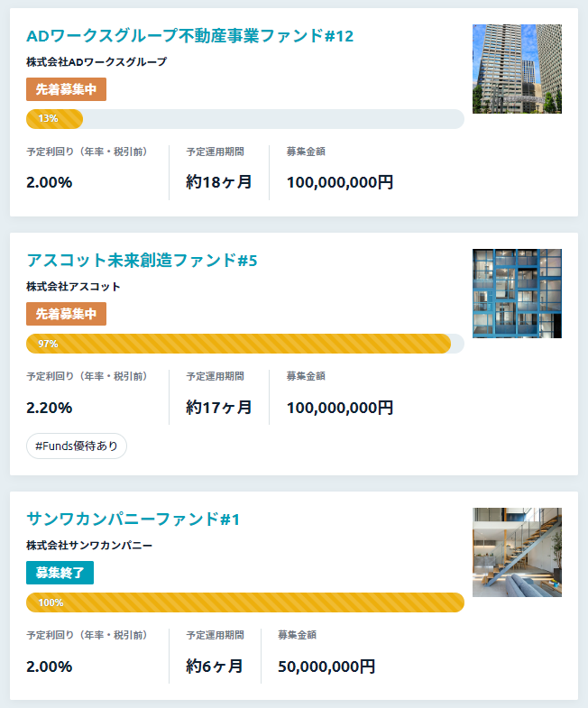The width and height of the screenshot is (588, 708).
Task: Click the 2.20% expected yield value
Action: tap(50, 408)
